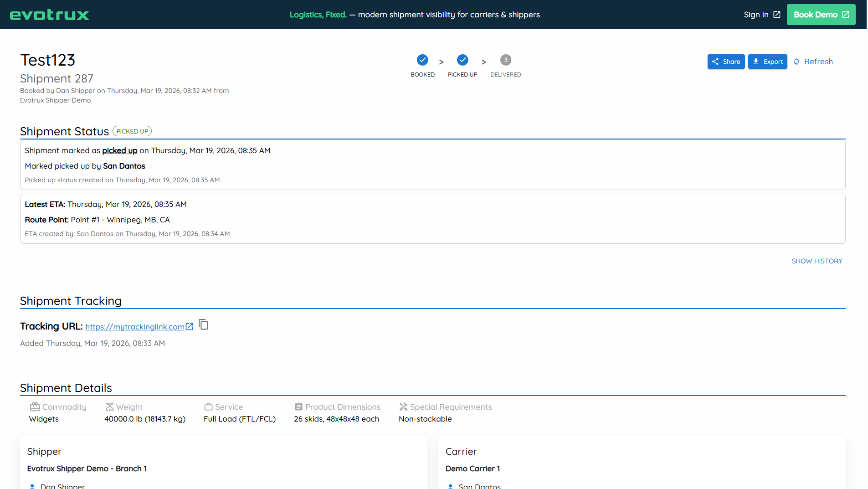
Task: Click the Picked Up step checkmark icon
Action: click(x=462, y=60)
